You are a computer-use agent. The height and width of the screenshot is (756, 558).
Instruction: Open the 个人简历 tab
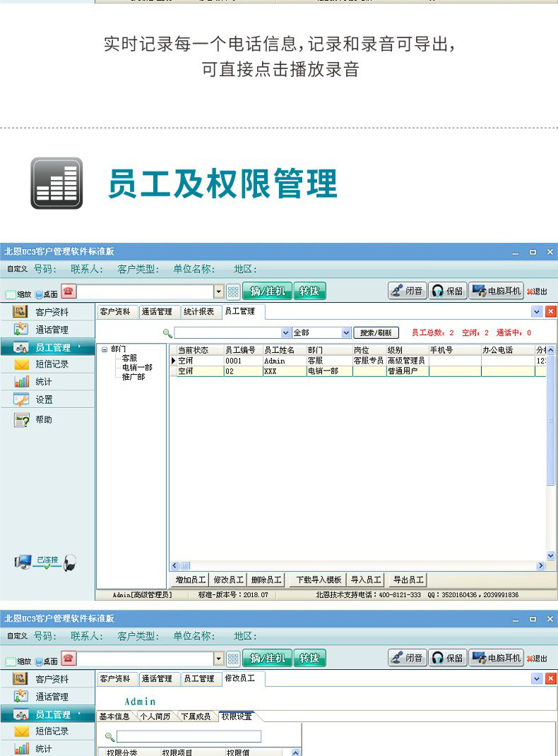[155, 716]
